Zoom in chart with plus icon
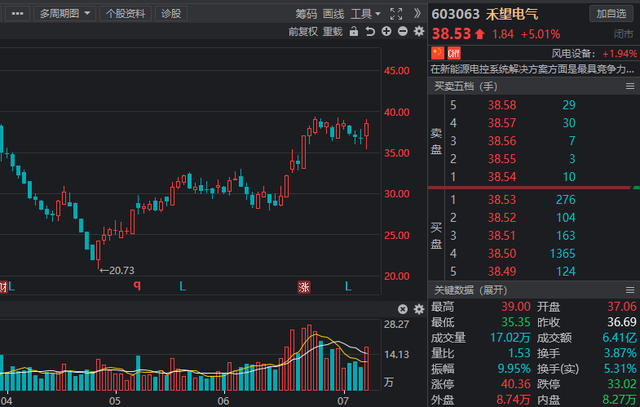The image size is (640, 407). point(386,31)
